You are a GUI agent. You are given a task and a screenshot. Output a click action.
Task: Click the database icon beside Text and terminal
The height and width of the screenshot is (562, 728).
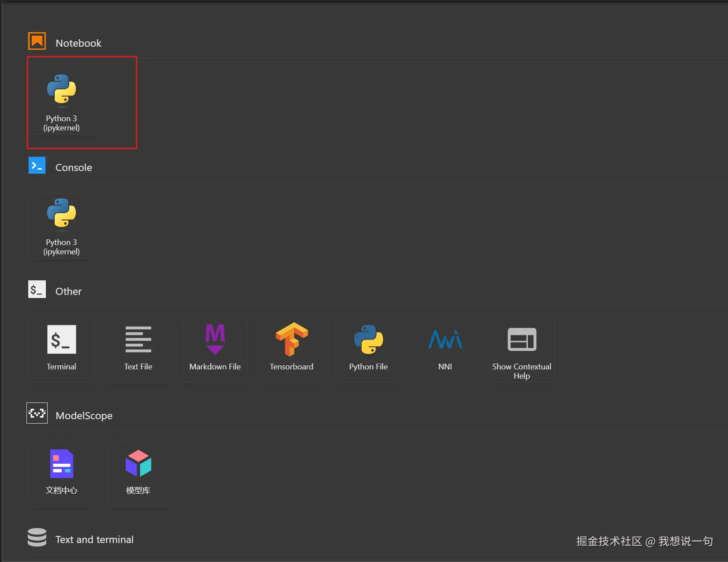(37, 537)
